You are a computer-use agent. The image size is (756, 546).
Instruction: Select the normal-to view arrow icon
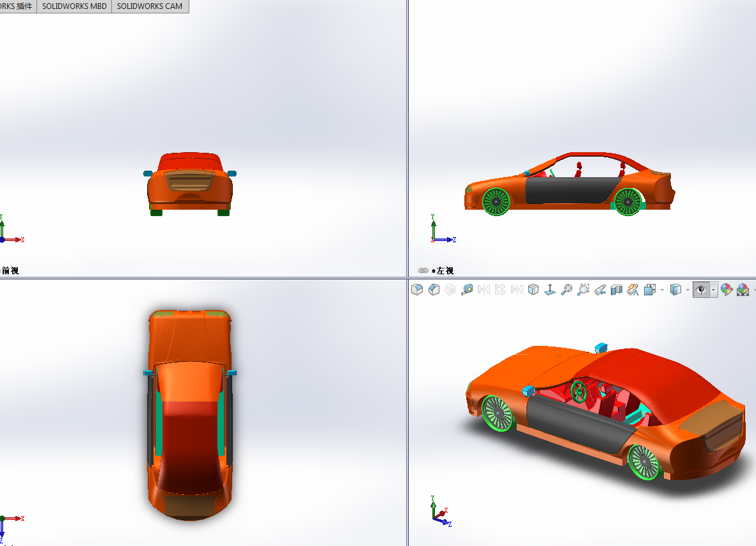(x=549, y=289)
